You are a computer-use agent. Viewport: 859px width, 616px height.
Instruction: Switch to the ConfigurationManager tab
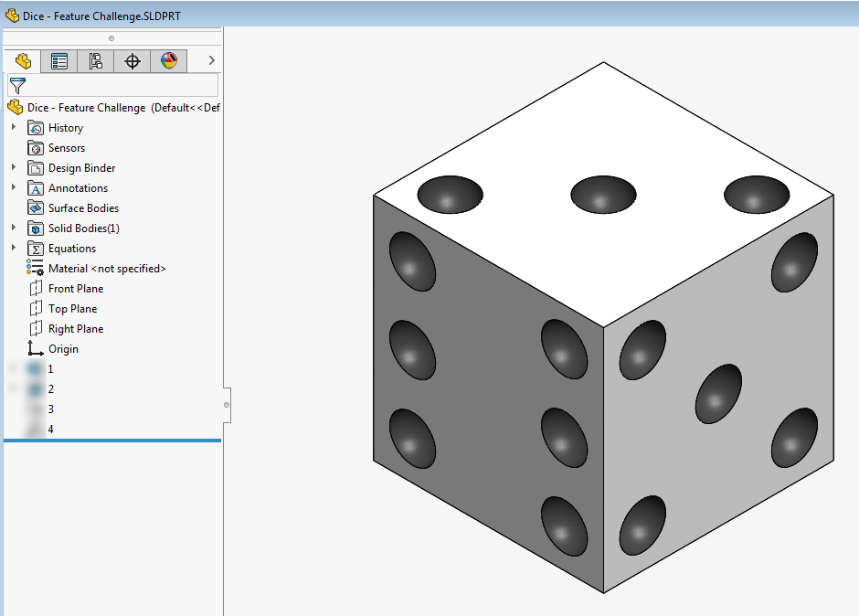tap(95, 60)
